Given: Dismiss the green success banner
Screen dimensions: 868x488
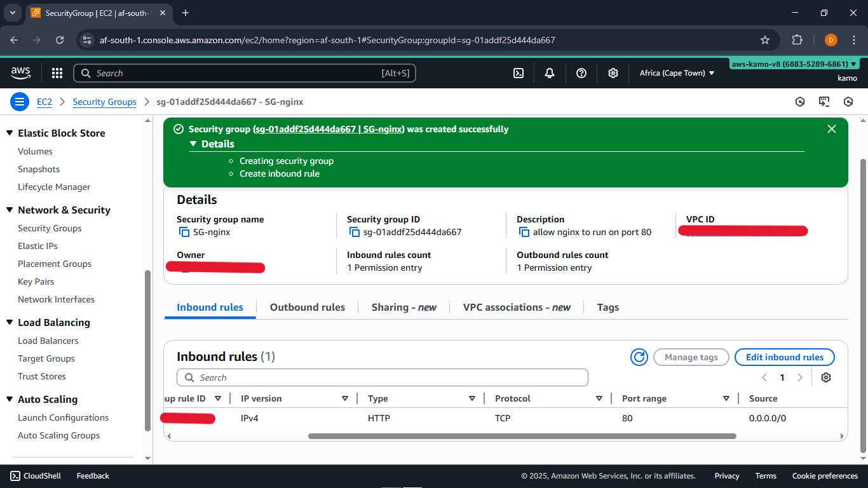Looking at the screenshot, I should [x=832, y=129].
